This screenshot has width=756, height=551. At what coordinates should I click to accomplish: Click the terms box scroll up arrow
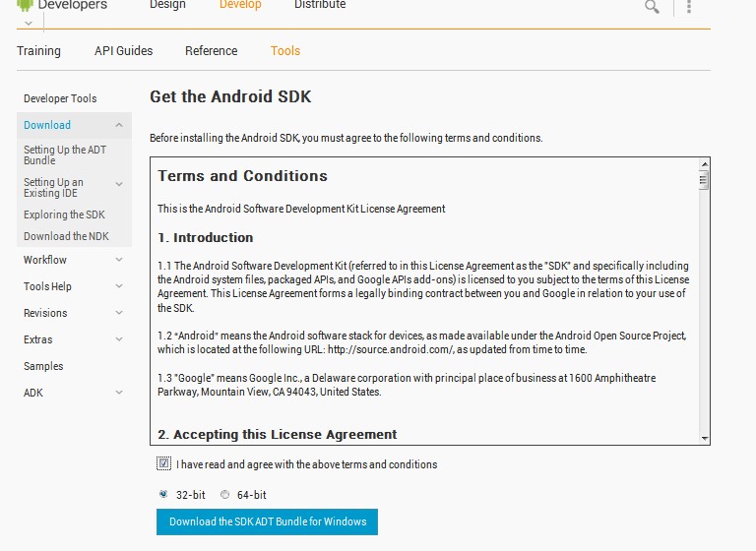705,164
